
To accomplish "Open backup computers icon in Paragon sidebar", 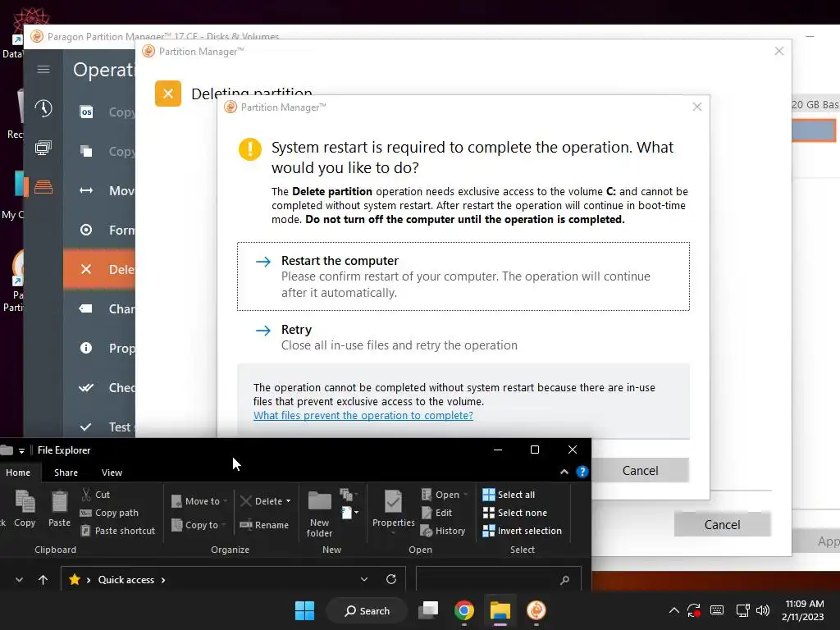I will click(x=43, y=148).
